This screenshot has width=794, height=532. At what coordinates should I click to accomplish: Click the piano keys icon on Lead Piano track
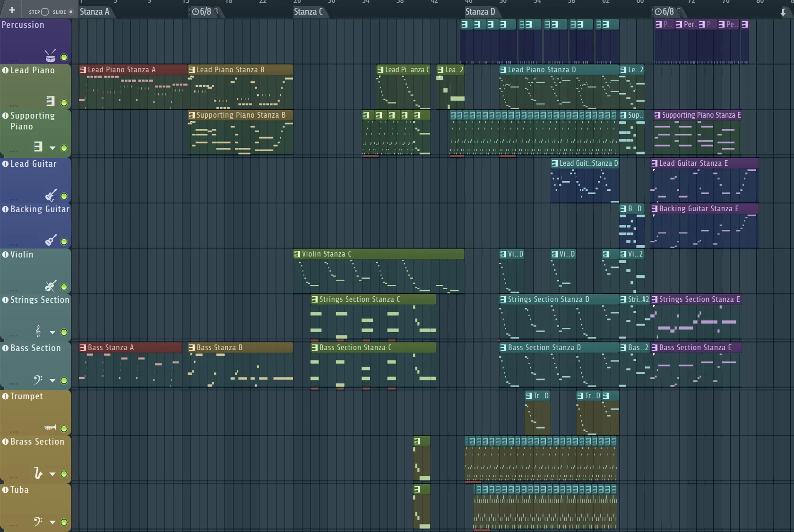51,101
